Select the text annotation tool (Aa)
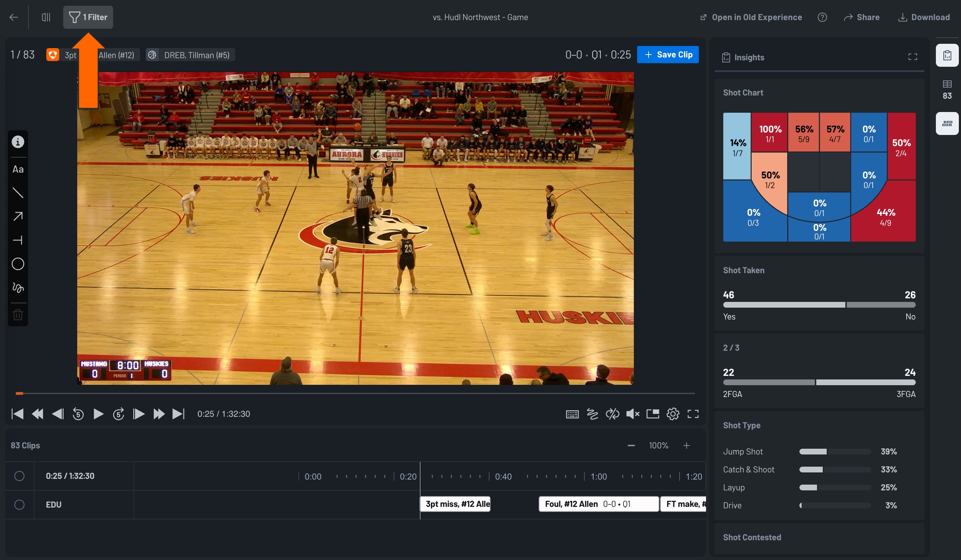Screen dimensions: 961x560 [18, 169]
